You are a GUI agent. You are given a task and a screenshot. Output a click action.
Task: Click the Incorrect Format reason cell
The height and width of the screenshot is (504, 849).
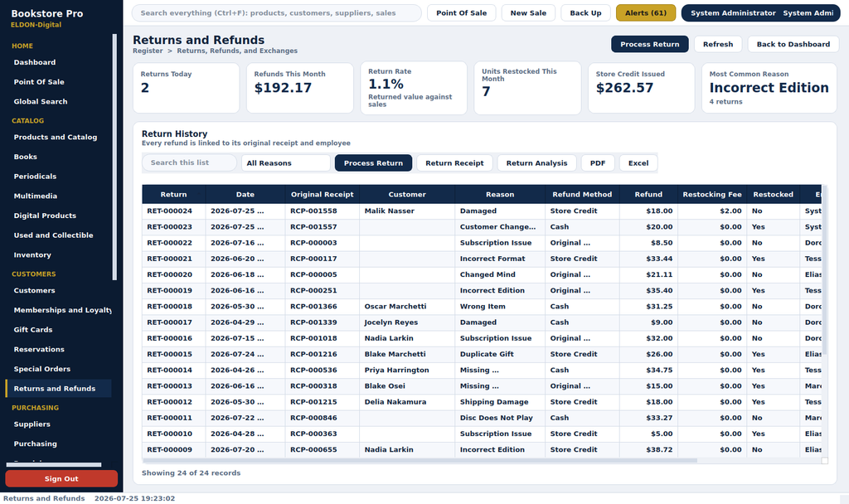pyautogui.click(x=500, y=259)
